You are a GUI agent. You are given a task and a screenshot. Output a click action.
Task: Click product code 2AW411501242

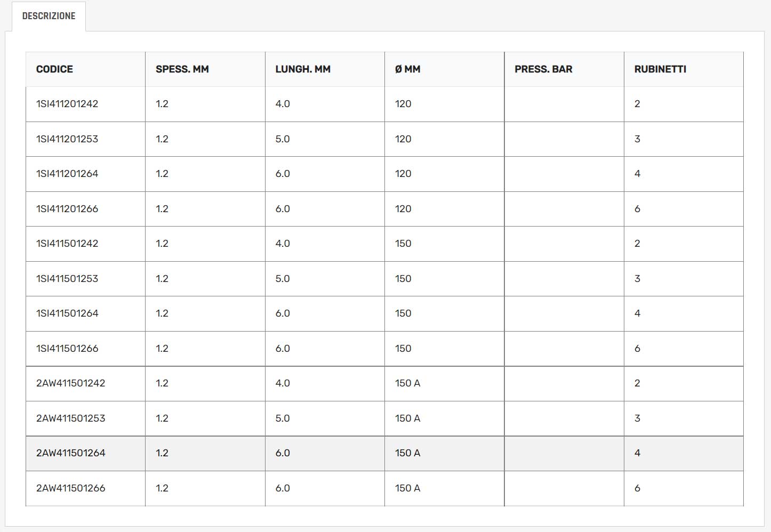tap(70, 383)
